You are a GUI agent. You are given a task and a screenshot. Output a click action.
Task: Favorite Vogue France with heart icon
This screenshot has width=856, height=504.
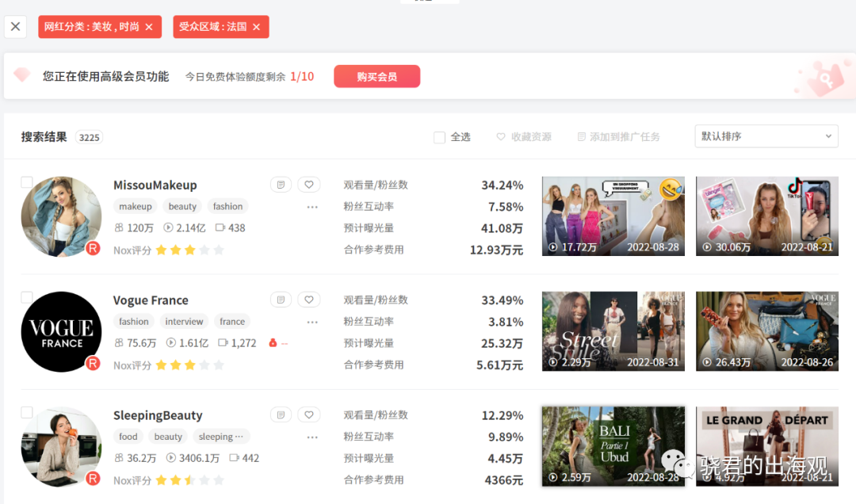pyautogui.click(x=309, y=300)
